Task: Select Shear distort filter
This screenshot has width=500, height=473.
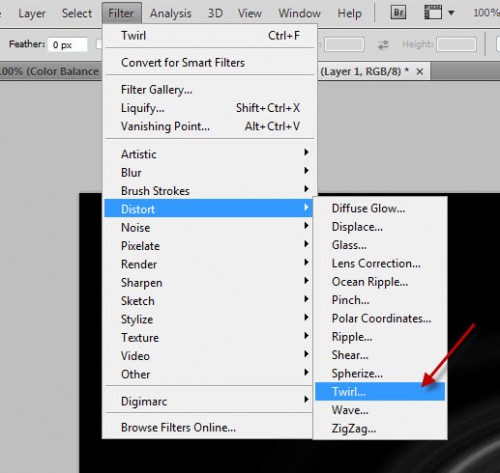Action: pyautogui.click(x=380, y=355)
